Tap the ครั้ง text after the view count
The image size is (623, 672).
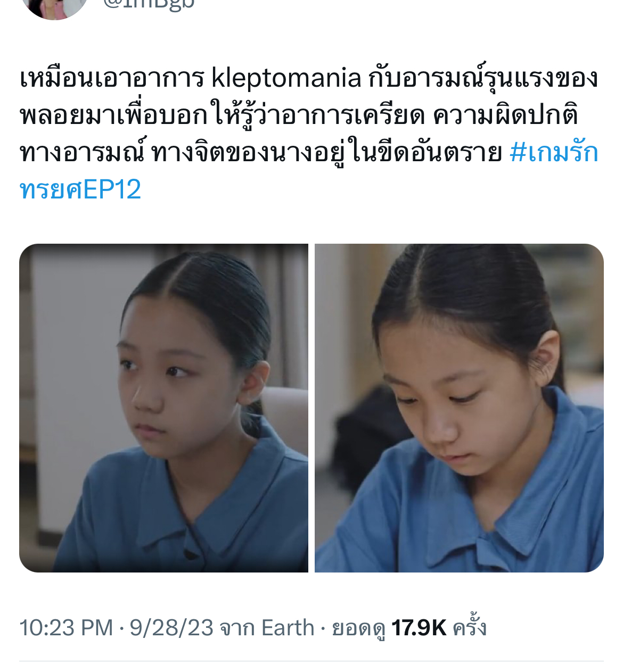point(469,627)
